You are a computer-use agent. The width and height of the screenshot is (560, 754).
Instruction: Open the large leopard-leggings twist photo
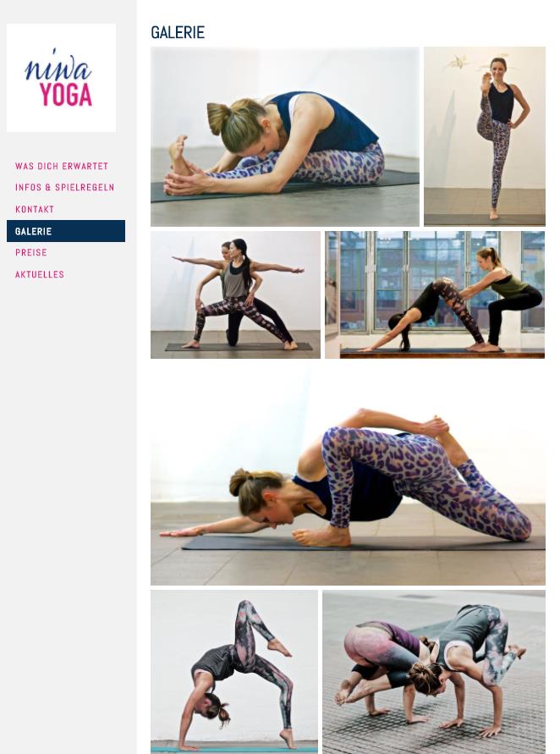pos(348,475)
